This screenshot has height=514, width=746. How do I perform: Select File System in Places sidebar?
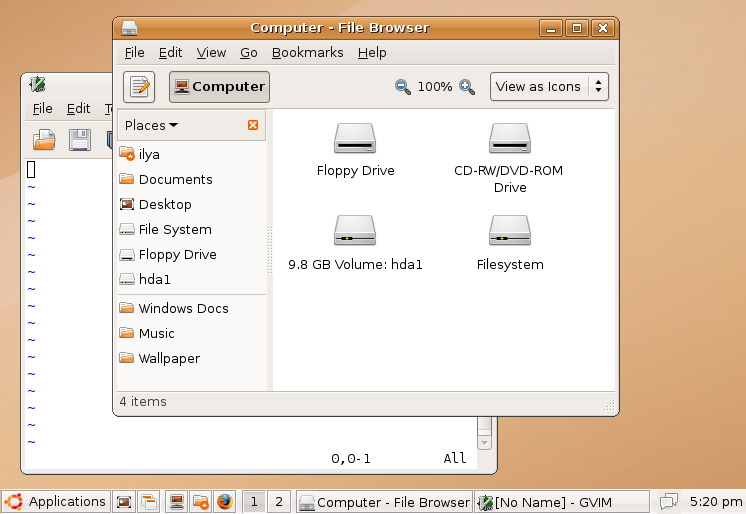[x=191, y=229]
